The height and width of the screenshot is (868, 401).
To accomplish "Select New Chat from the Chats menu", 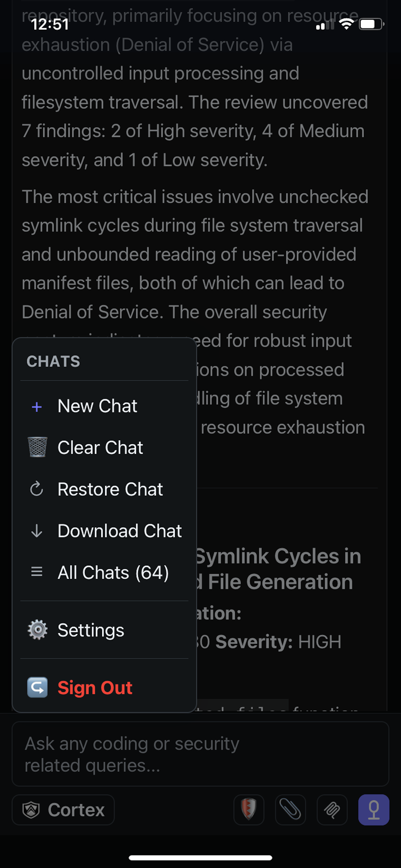I will pyautogui.click(x=98, y=406).
